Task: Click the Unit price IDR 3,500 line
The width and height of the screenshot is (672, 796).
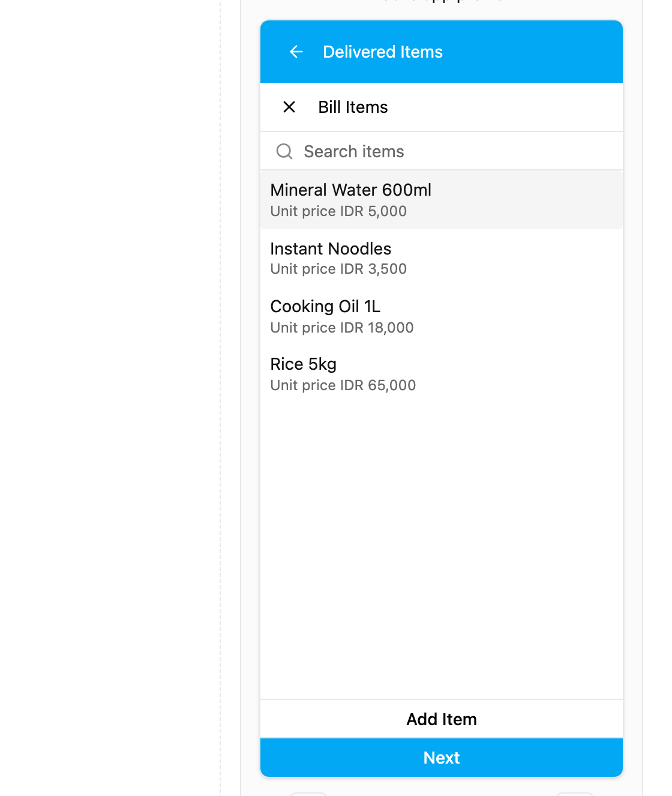Action: pos(338,269)
